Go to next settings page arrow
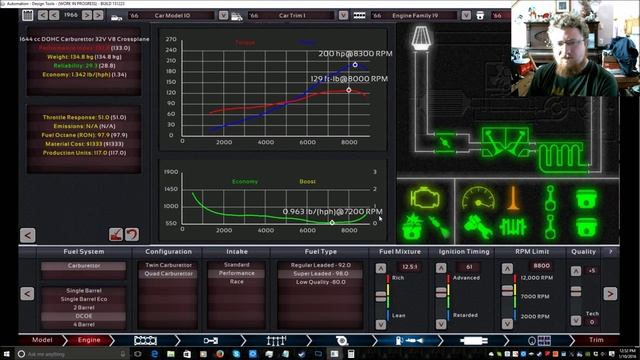640x360 pixels. tap(610, 294)
